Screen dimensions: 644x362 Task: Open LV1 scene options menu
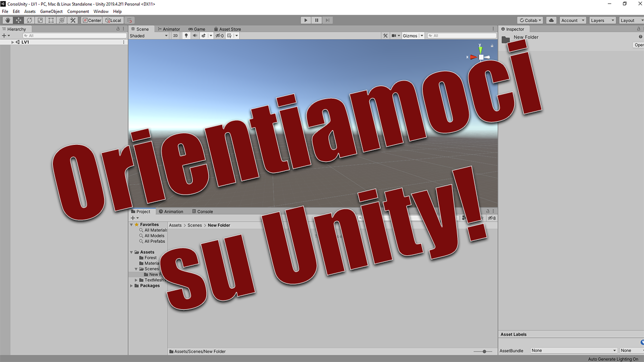pos(124,42)
